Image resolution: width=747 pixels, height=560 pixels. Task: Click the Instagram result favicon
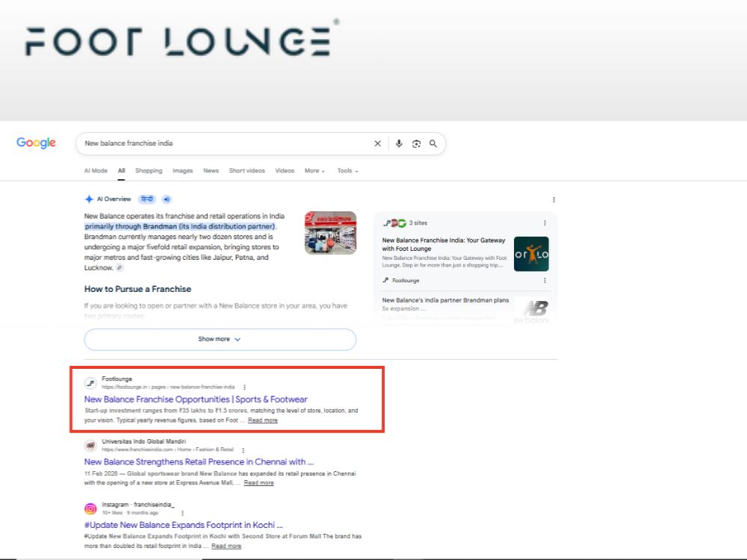90,508
